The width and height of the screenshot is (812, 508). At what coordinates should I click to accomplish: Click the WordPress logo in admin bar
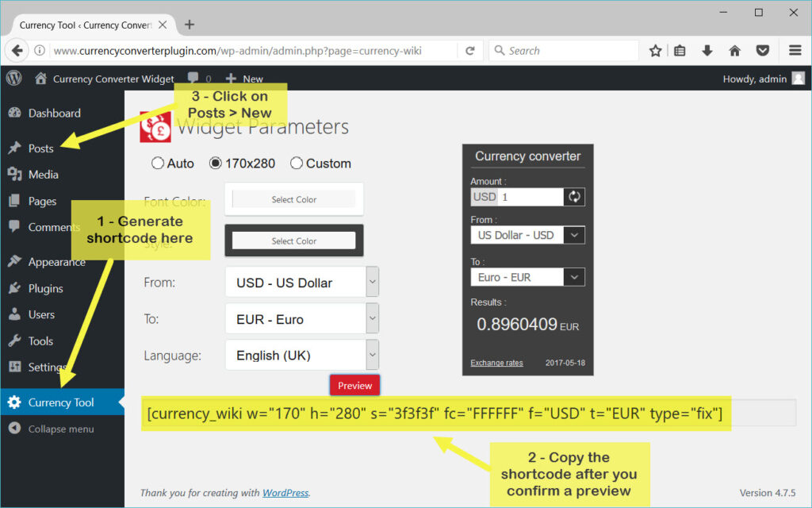(14, 79)
